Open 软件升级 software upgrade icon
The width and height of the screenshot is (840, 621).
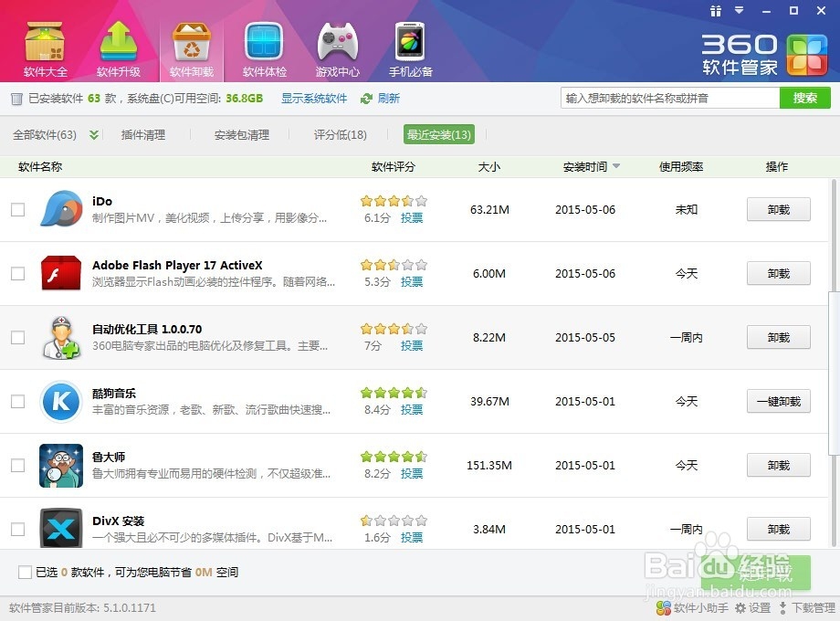(119, 49)
